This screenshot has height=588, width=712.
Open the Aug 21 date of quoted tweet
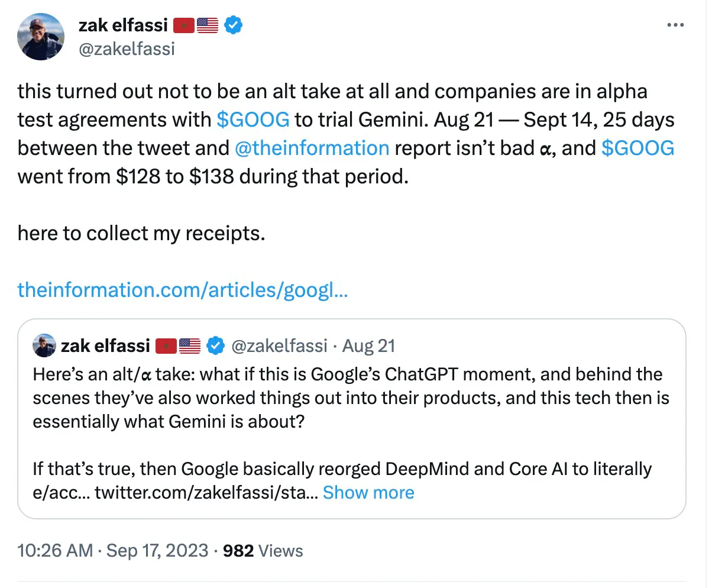tap(368, 345)
